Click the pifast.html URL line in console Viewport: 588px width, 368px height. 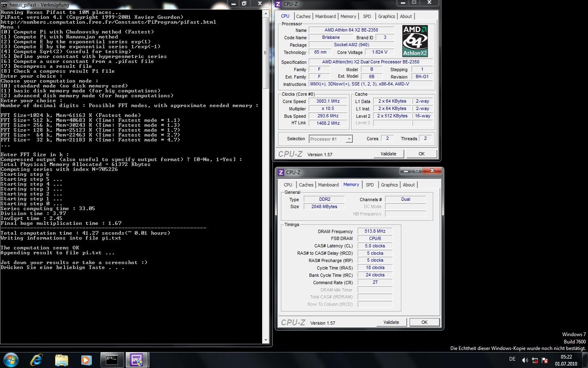[x=108, y=22]
